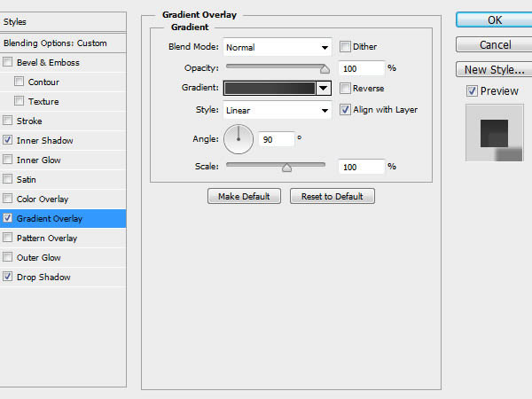Click the style preview thumbnail
532x399 pixels.
pyautogui.click(x=495, y=133)
